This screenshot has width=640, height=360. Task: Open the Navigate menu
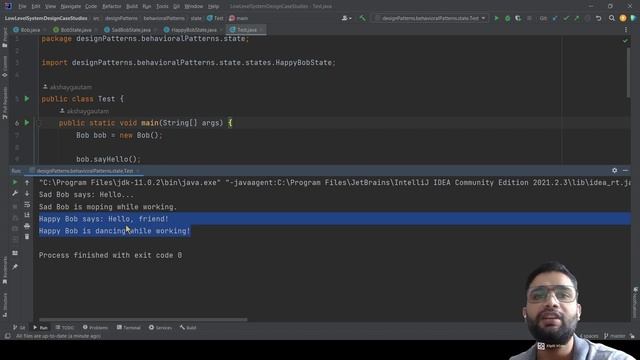click(71, 6)
